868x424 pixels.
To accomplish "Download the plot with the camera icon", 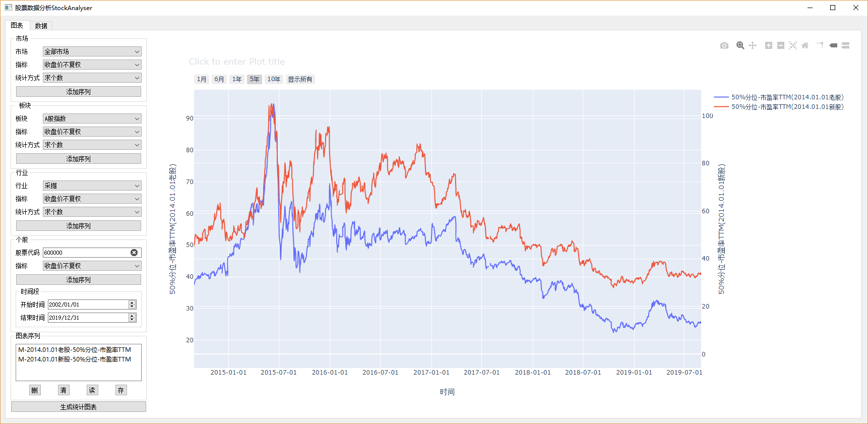I will tap(724, 45).
